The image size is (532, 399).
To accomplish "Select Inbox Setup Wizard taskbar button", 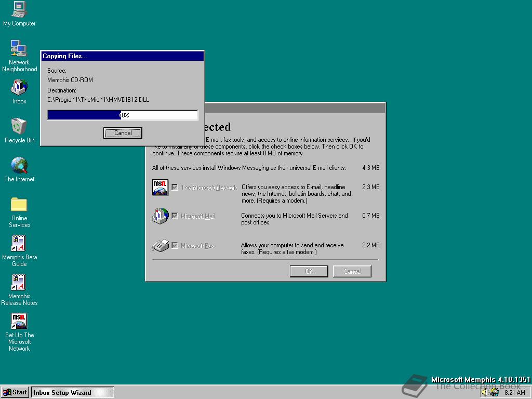I will click(x=73, y=393).
